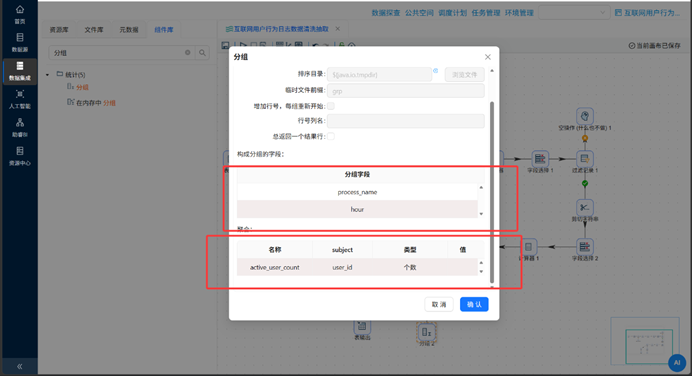Open the empty dropdown in top bar
The height and width of the screenshot is (376, 692).
point(574,13)
